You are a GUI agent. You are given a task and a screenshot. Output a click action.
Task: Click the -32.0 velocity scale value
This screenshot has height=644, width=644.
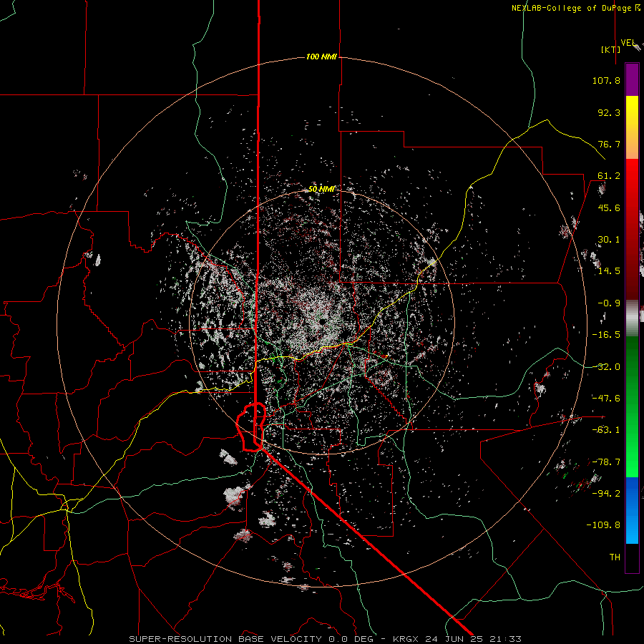(606, 367)
